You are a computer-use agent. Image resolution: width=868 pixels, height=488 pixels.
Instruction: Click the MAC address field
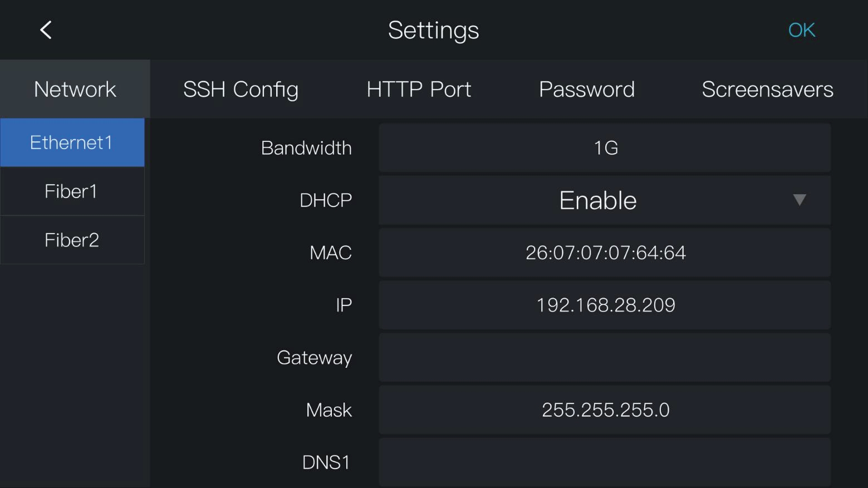click(605, 253)
